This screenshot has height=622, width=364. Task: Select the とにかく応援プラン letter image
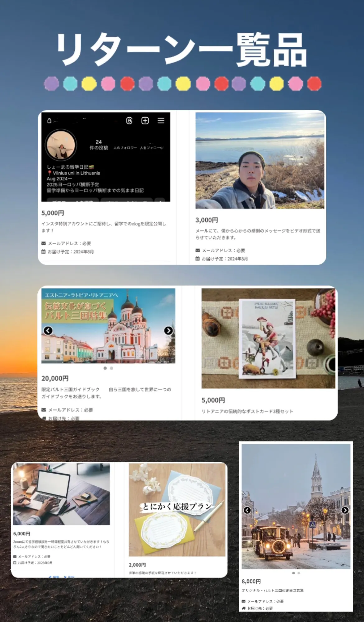click(x=177, y=509)
